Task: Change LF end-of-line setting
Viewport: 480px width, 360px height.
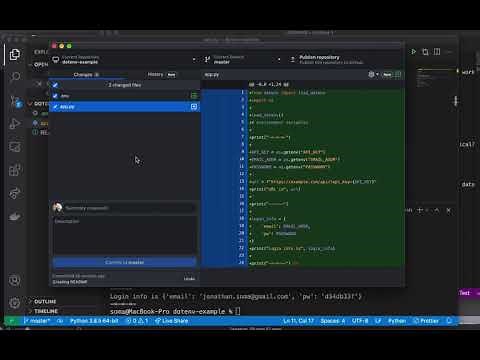Action: (378, 321)
